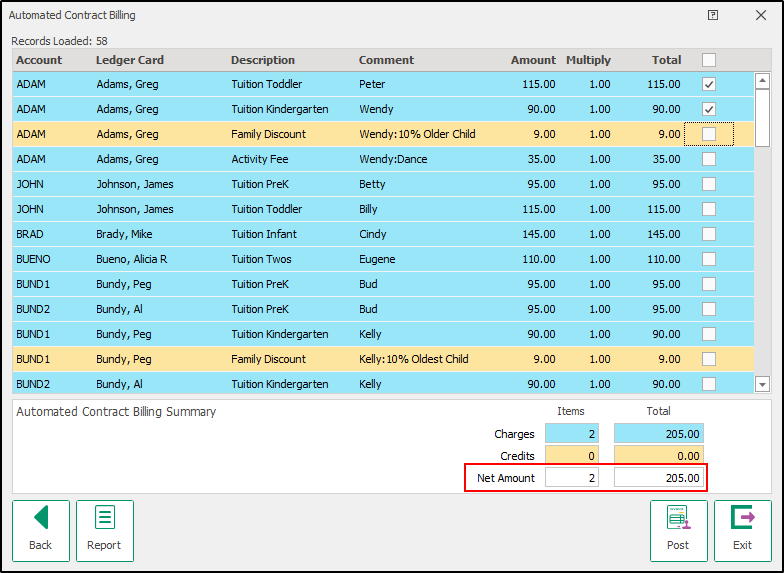Click scrollbar up arrow in billing list
The image size is (784, 573).
pos(762,80)
